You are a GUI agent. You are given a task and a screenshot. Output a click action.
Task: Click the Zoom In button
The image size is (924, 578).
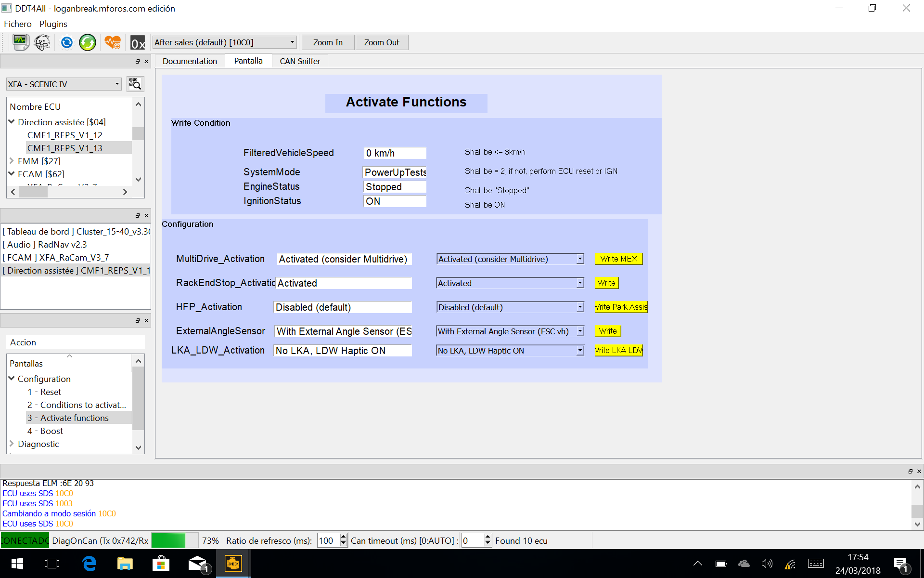click(328, 42)
